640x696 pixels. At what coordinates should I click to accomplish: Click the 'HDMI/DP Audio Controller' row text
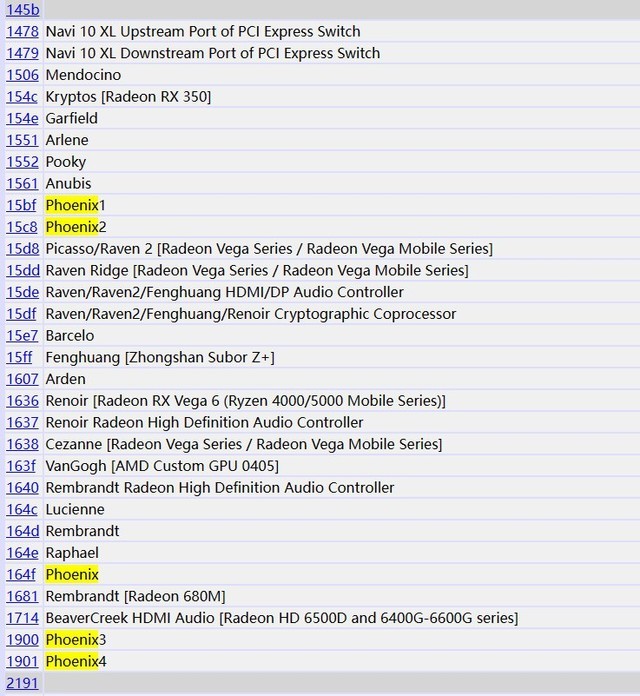(x=225, y=293)
